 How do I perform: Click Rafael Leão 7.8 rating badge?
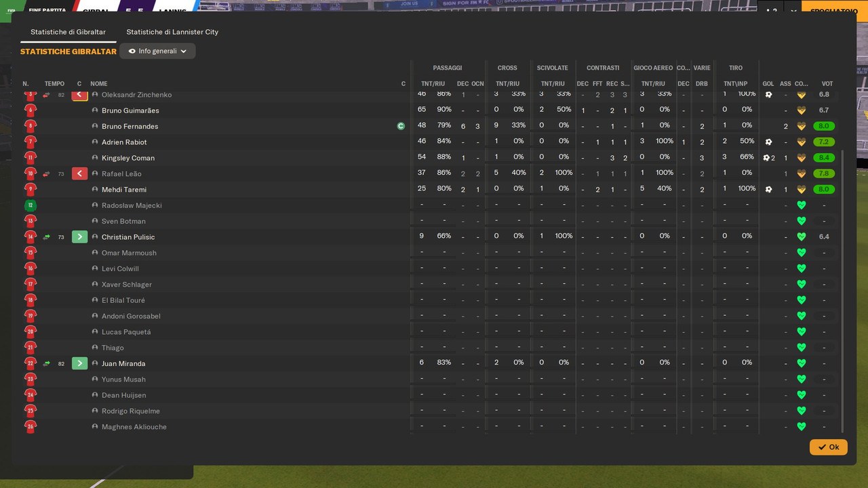click(x=824, y=174)
